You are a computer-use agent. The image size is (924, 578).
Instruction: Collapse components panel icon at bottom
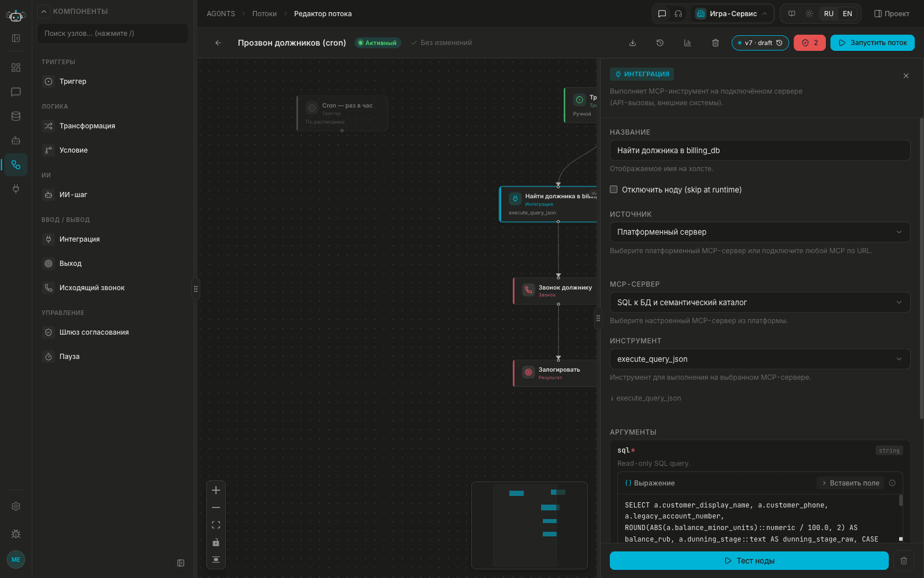coord(181,563)
